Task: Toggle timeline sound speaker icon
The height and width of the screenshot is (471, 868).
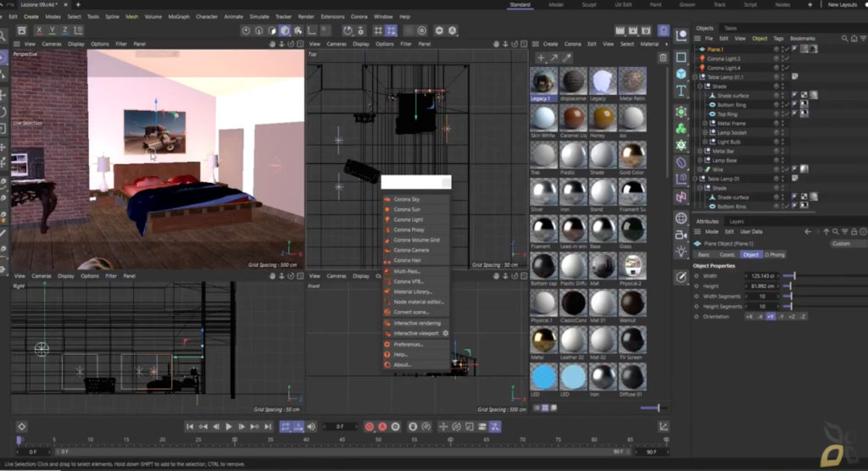Action: tap(311, 427)
